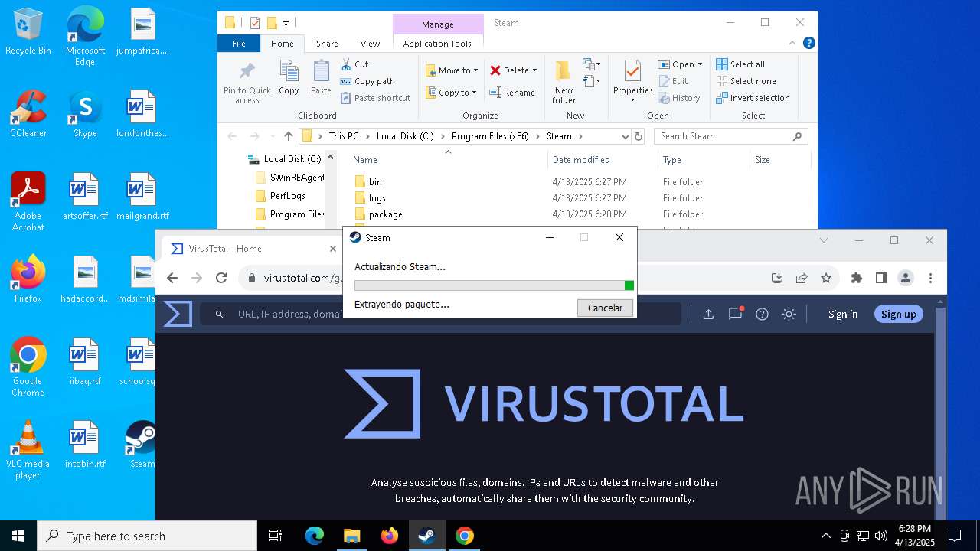Click the Sign in link
Screen dimensions: 980x551
(x=843, y=314)
